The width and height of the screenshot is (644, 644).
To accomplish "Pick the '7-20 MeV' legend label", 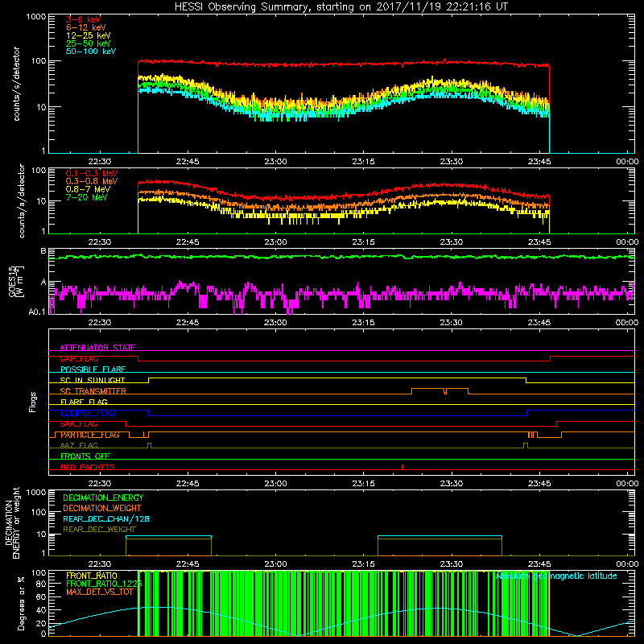I will 87,197.
